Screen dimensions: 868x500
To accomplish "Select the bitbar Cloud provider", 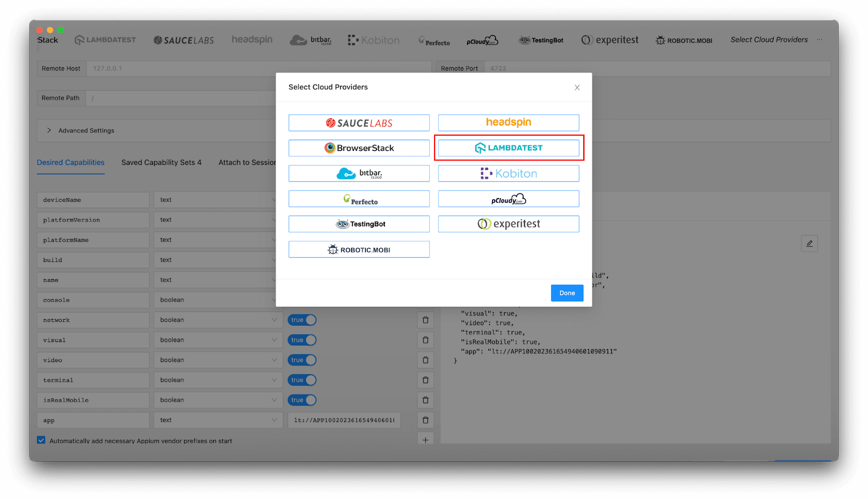I will point(359,173).
